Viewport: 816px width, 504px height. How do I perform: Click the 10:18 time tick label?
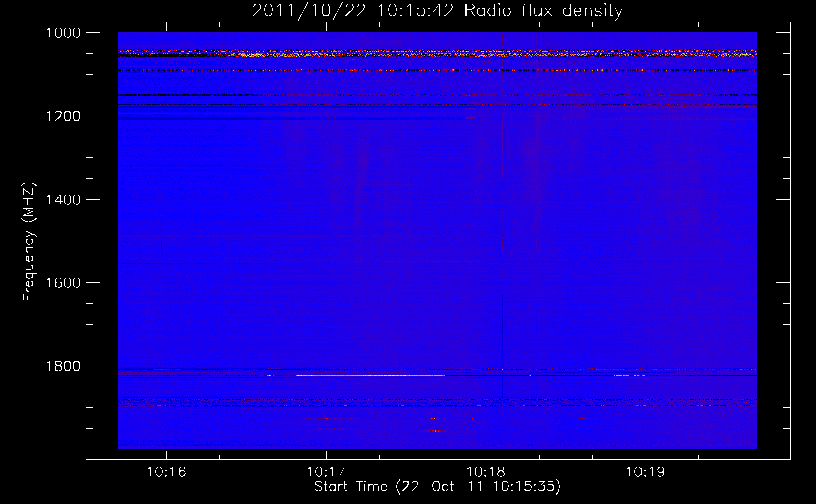[x=486, y=472]
